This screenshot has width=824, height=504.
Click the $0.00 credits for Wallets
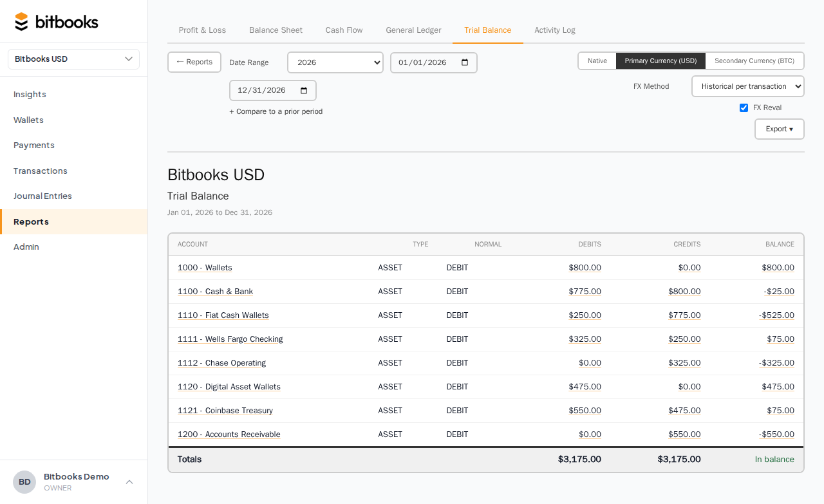[x=689, y=268]
